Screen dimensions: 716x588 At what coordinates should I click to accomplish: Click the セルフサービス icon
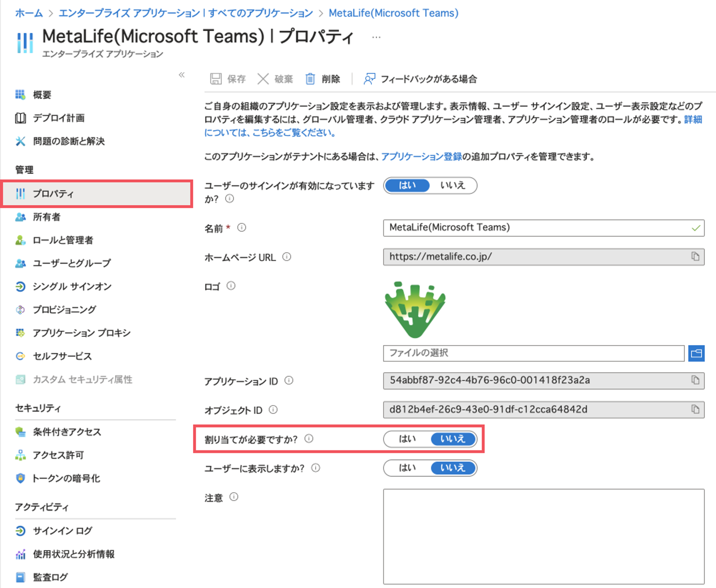(x=20, y=356)
